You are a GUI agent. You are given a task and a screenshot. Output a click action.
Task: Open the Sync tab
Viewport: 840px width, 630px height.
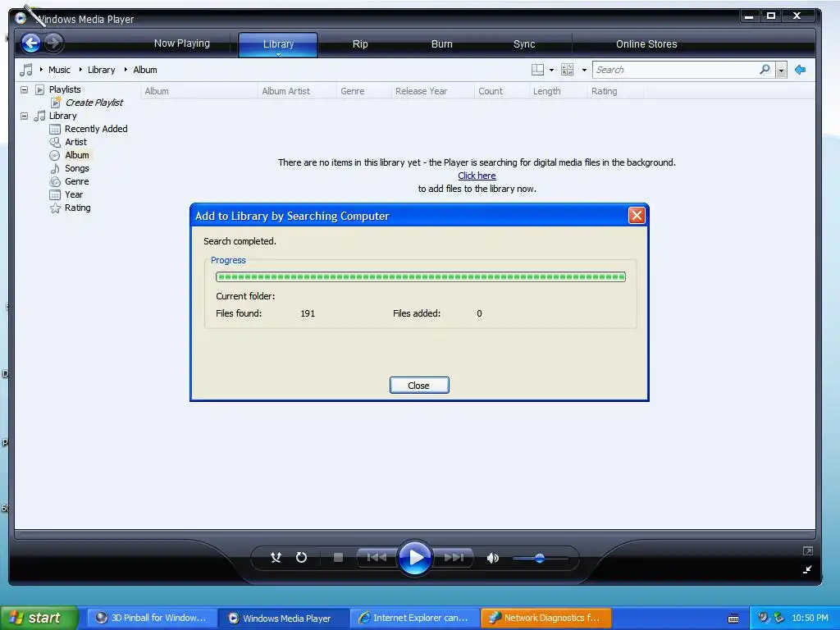click(524, 44)
